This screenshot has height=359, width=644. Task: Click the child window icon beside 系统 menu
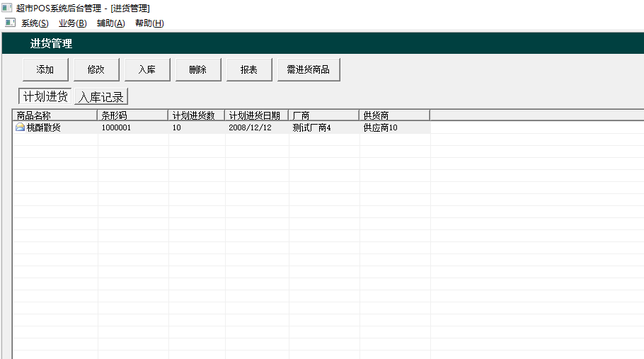(x=11, y=23)
